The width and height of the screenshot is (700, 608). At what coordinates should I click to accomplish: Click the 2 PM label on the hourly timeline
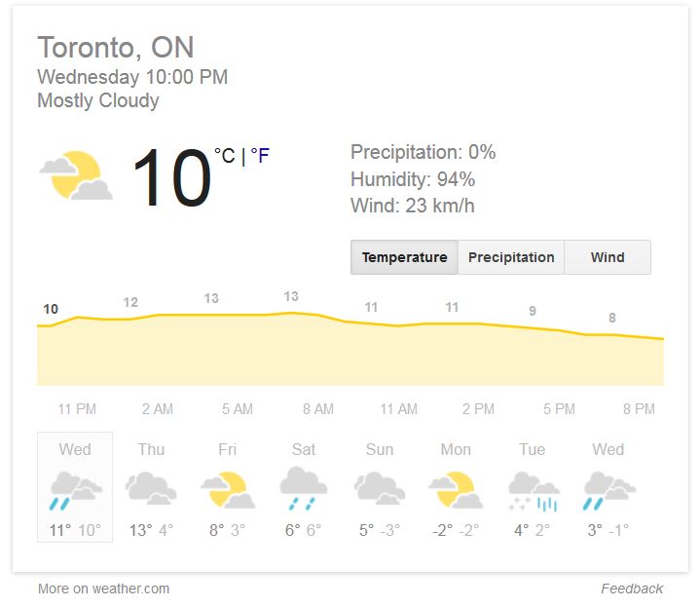pos(478,409)
